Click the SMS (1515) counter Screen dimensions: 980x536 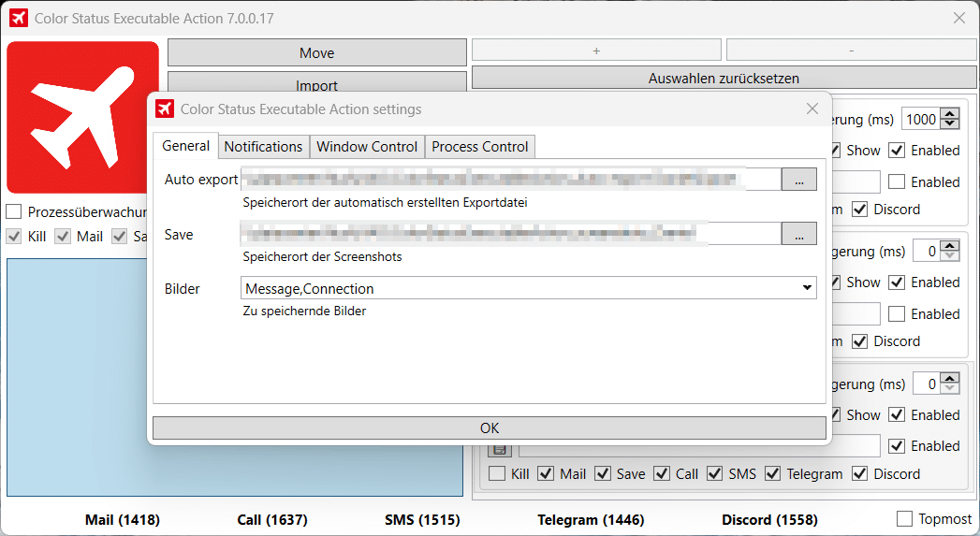click(422, 520)
